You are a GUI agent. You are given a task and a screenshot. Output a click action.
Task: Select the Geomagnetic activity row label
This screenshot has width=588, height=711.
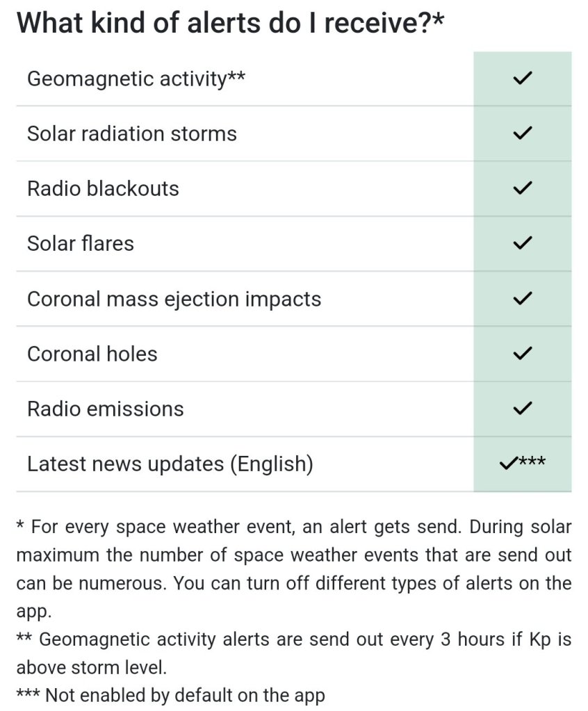(136, 79)
